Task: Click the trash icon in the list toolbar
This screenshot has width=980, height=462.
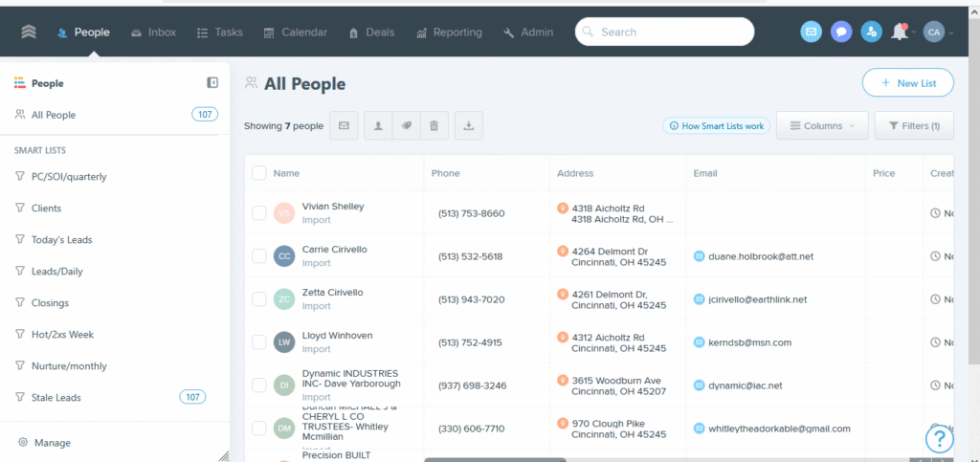Action: [434, 125]
